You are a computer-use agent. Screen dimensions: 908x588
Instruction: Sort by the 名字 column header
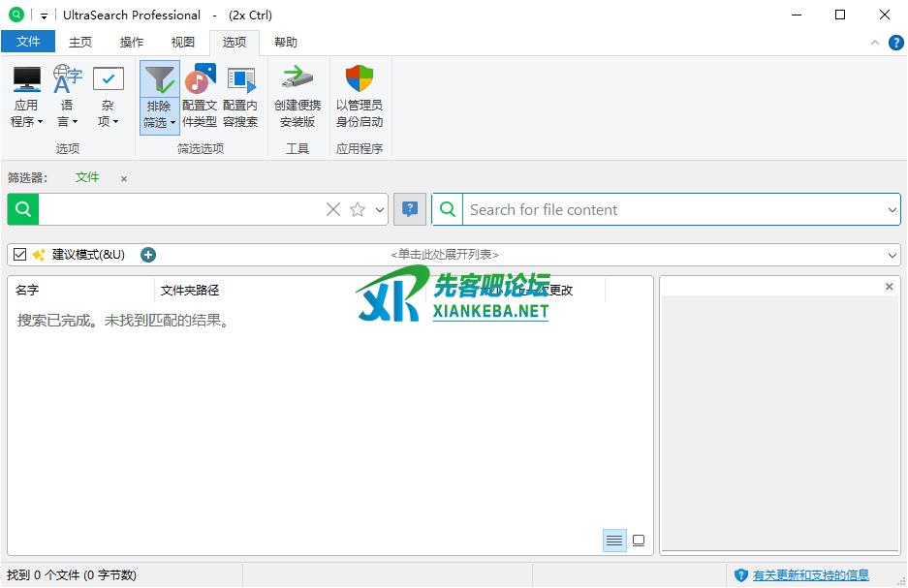81,290
